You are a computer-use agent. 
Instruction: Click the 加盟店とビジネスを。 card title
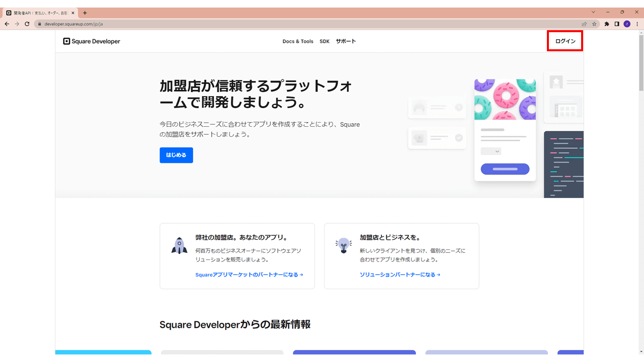click(x=390, y=237)
